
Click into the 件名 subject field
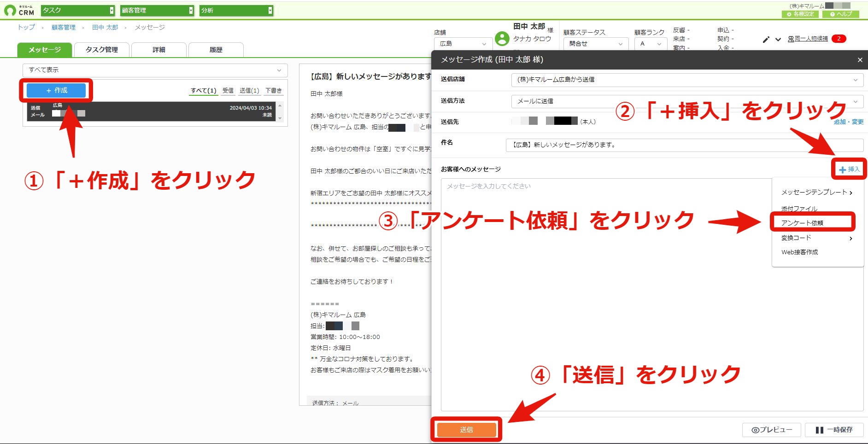(x=685, y=145)
